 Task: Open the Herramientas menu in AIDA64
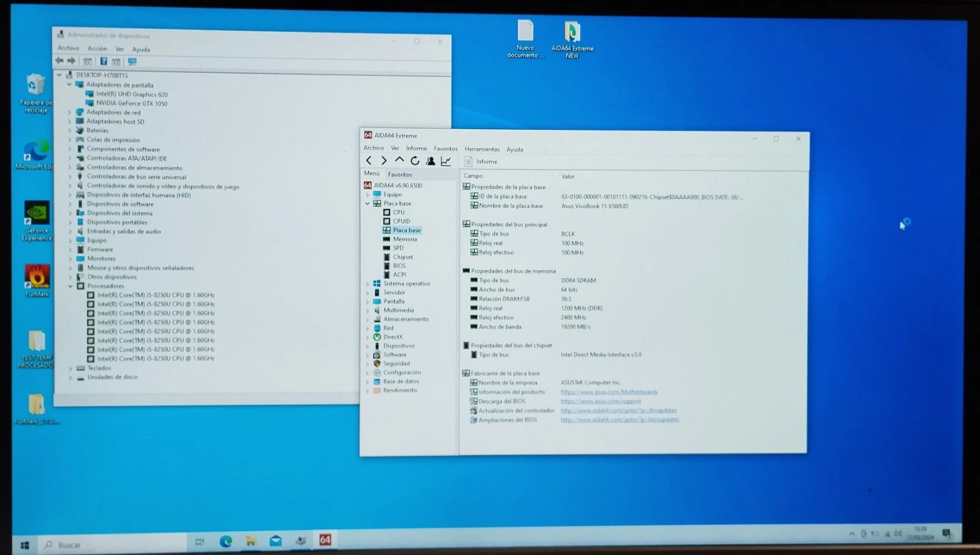coord(482,149)
